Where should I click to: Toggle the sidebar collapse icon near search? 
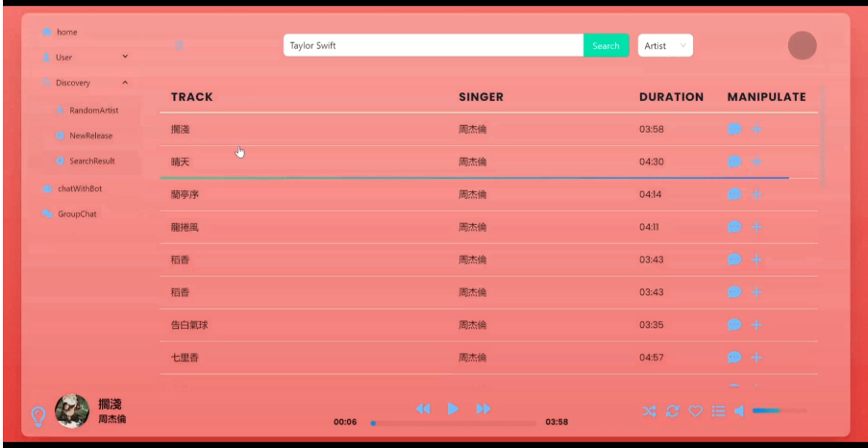(x=180, y=45)
